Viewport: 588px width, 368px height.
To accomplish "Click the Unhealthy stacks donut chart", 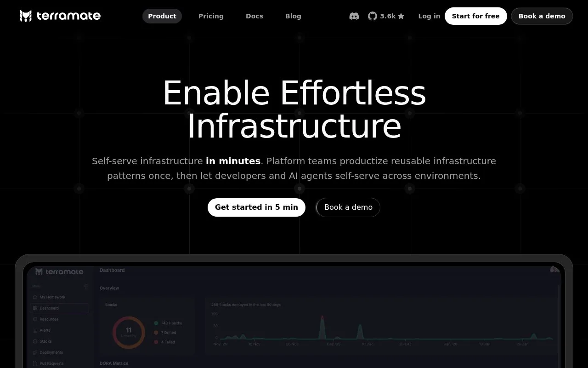I will pos(129,332).
